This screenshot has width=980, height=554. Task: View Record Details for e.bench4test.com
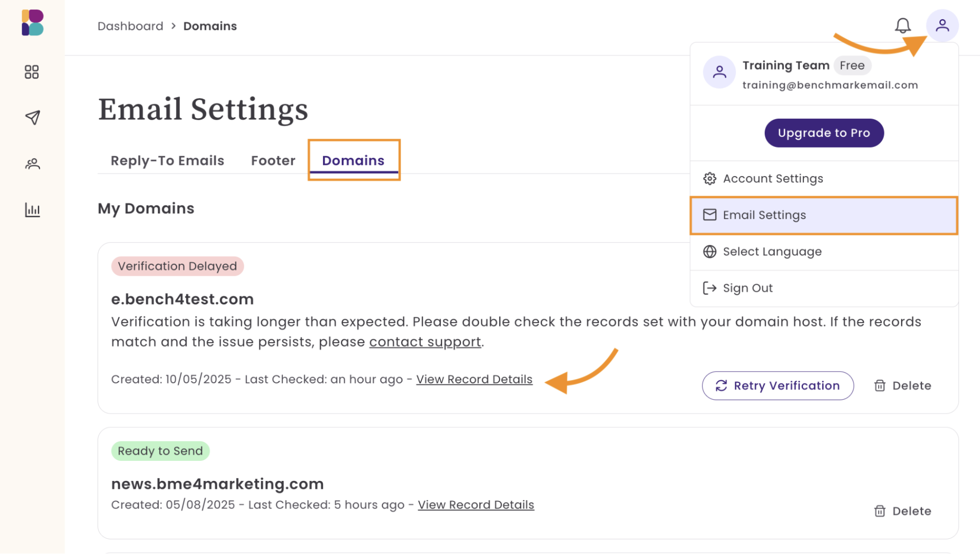(474, 379)
